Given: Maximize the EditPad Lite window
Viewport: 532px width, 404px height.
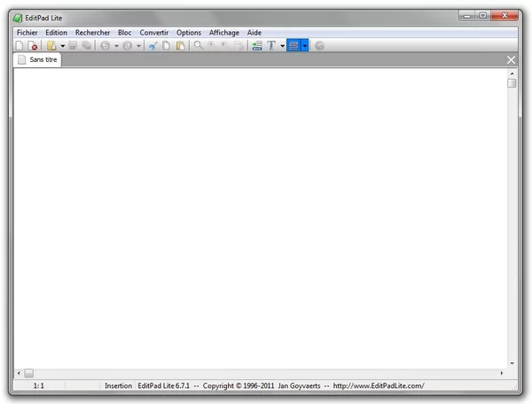Looking at the screenshot, I should 483,16.
